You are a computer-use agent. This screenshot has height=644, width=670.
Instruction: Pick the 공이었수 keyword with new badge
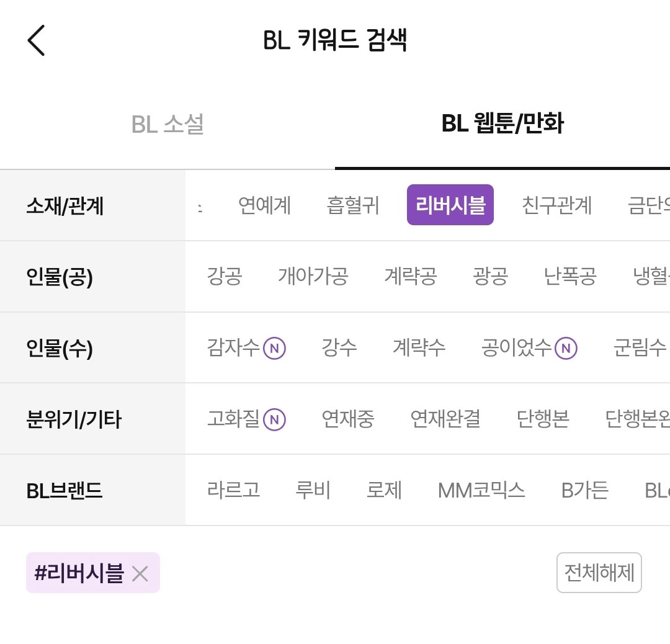tap(529, 347)
